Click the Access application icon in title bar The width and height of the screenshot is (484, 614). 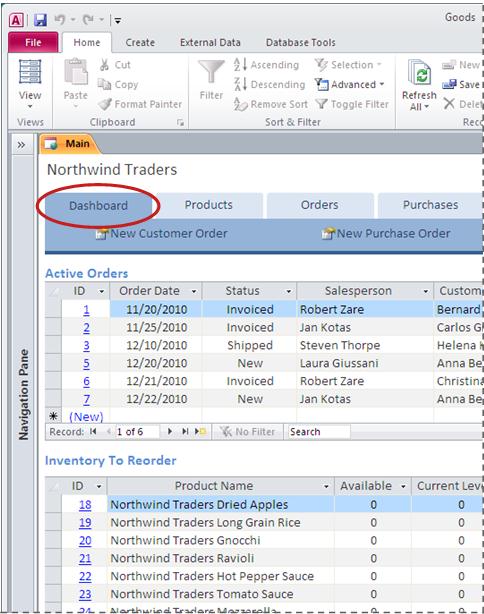pos(16,20)
